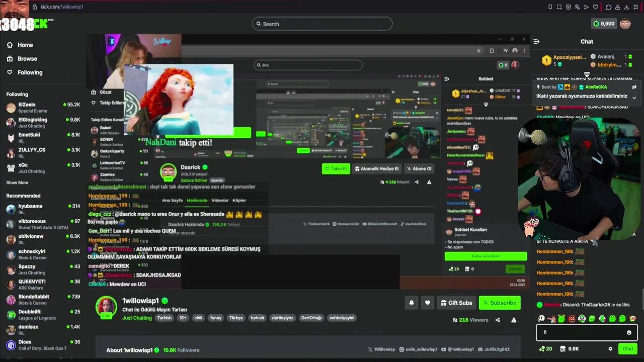644x362 pixels.
Task: Click the 218 Viewers count
Action: coord(470,320)
